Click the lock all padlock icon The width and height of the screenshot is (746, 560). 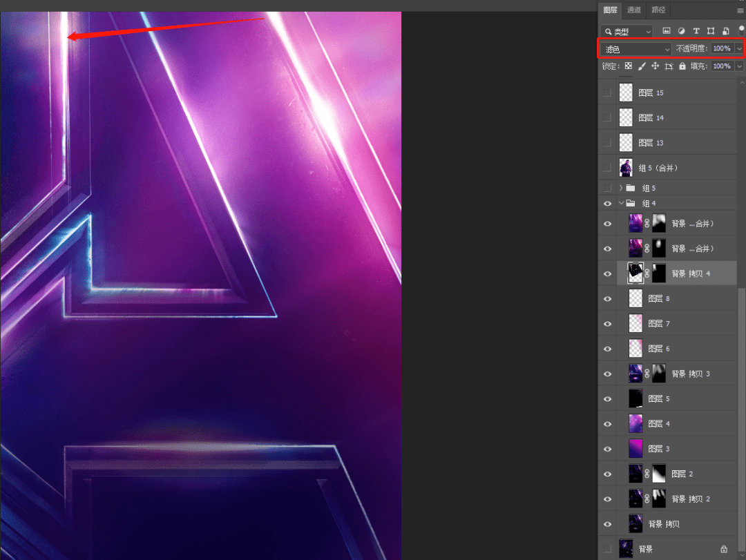(682, 66)
